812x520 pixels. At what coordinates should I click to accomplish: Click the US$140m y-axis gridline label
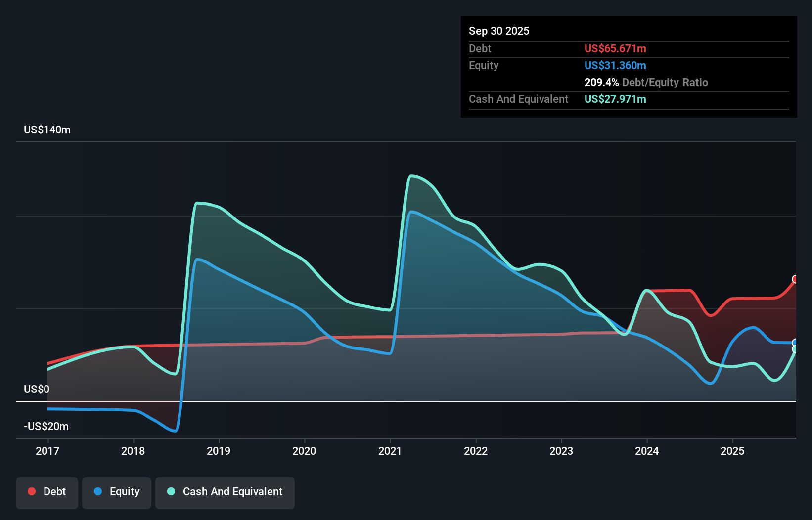coord(47,130)
